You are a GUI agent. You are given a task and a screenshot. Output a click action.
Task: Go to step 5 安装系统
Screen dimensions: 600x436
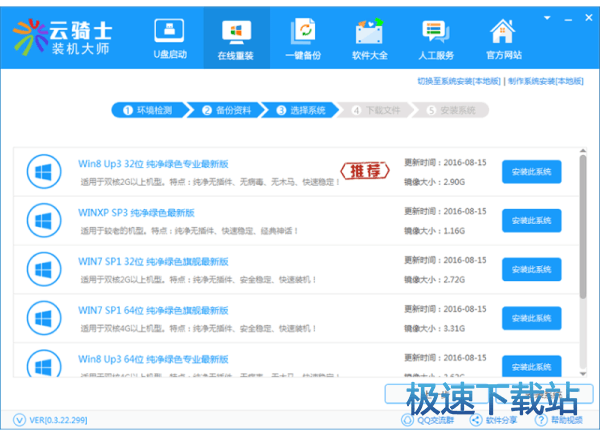[451, 110]
